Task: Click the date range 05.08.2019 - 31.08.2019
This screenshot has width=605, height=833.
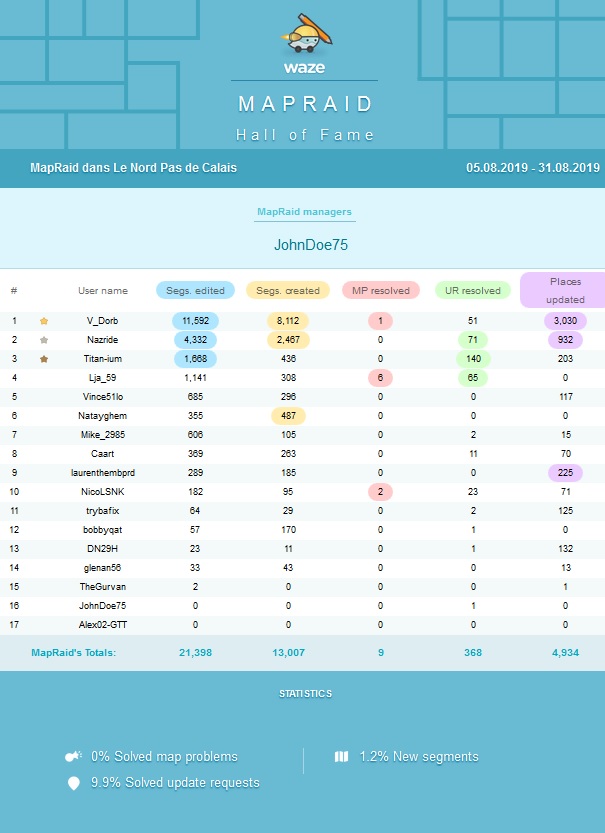Action: 533,168
